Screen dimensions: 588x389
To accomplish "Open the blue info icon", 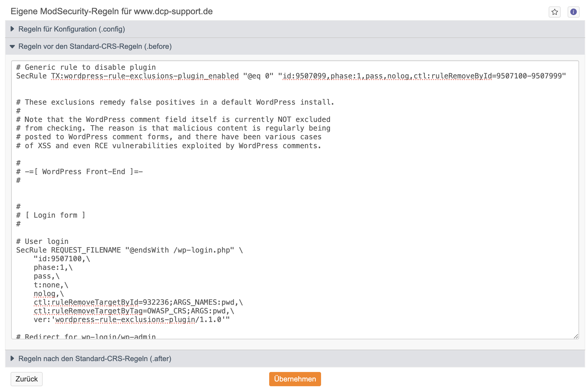I will tap(573, 12).
